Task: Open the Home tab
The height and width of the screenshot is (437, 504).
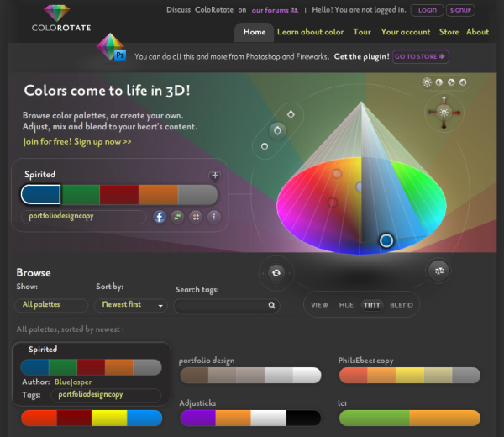Action: pos(255,32)
